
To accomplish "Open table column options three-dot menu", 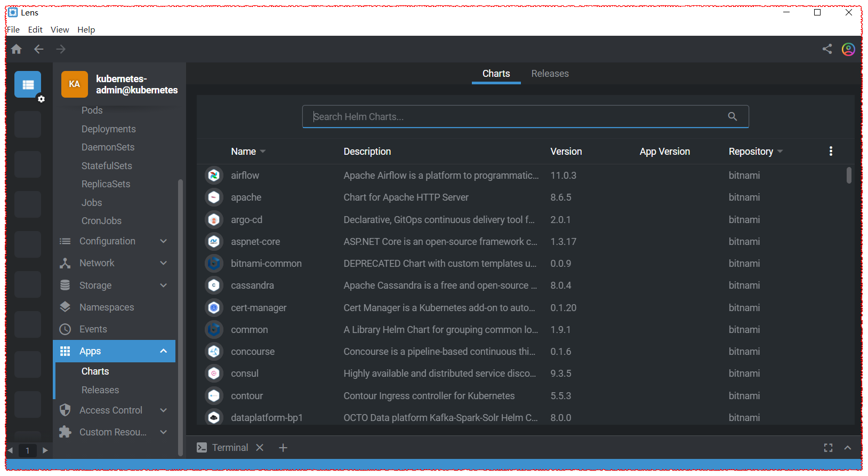I will [831, 151].
